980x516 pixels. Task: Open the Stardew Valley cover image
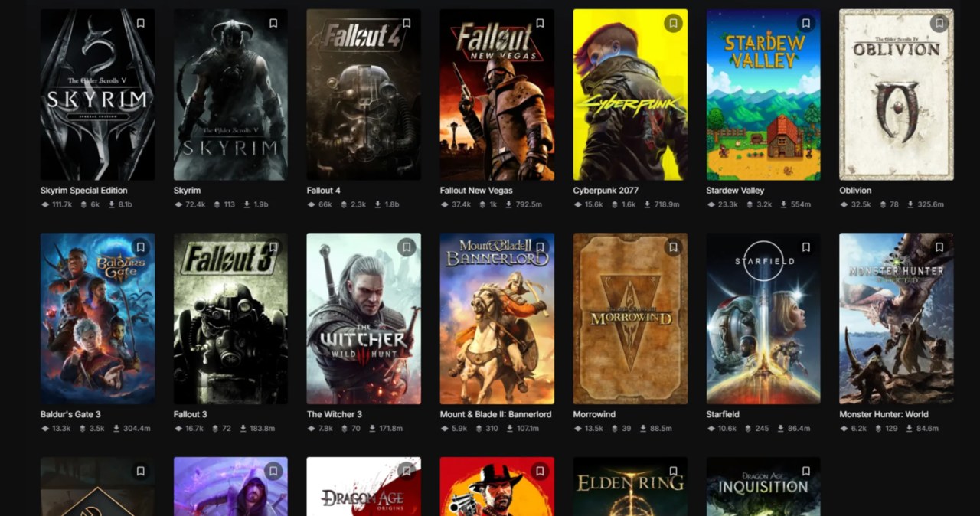763,95
